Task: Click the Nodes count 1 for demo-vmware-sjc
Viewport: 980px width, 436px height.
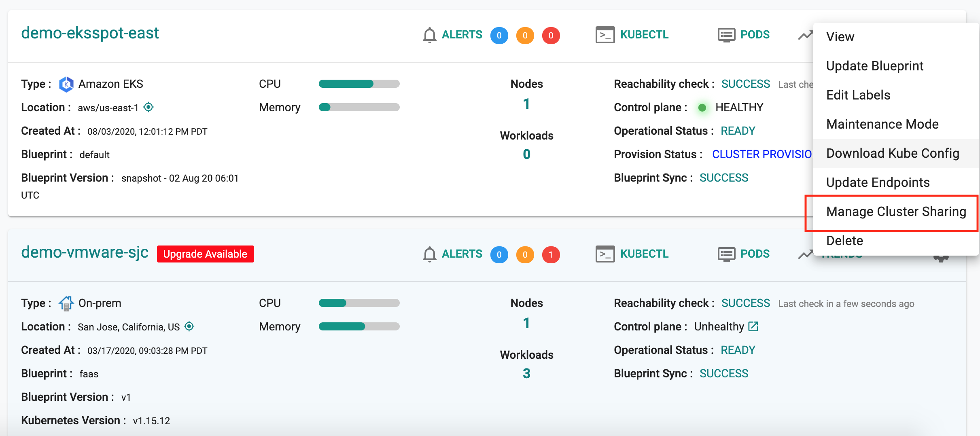Action: tap(526, 324)
